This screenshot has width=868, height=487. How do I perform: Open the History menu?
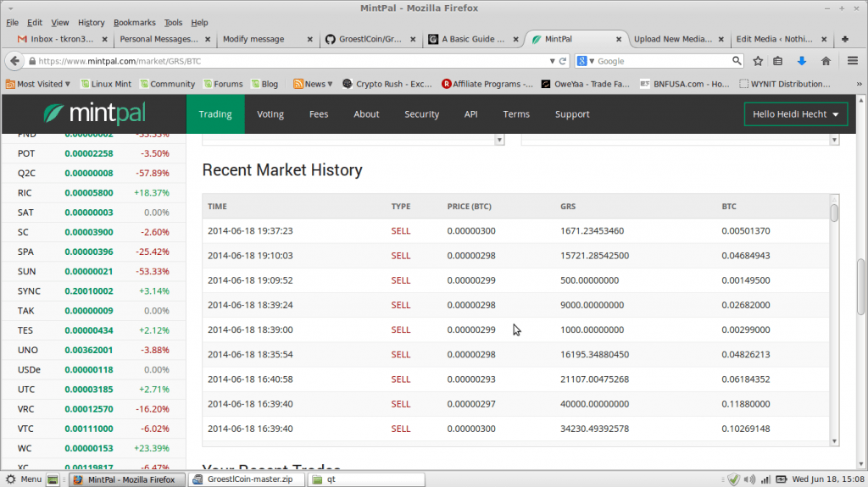pos(92,23)
